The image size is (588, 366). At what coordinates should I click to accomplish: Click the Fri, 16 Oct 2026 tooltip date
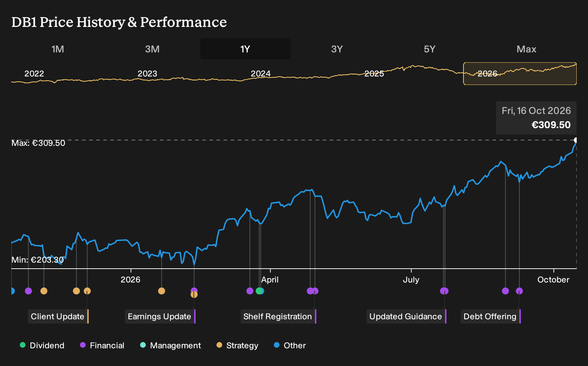[x=536, y=111]
